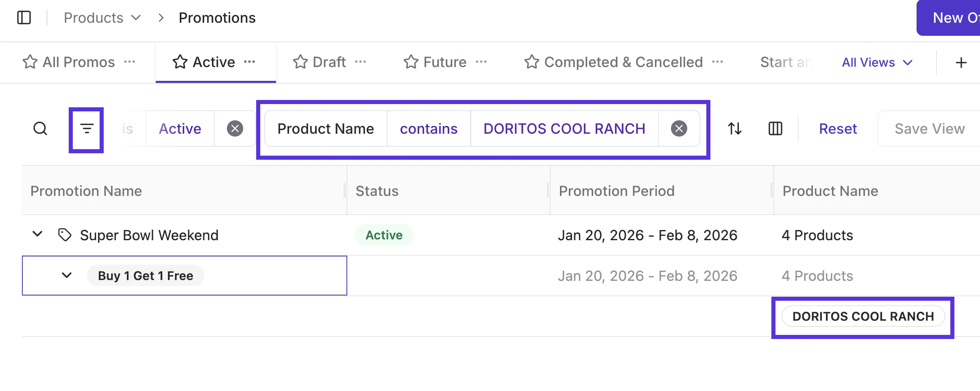The width and height of the screenshot is (980, 391).
Task: Click the Save View button
Action: click(930, 129)
